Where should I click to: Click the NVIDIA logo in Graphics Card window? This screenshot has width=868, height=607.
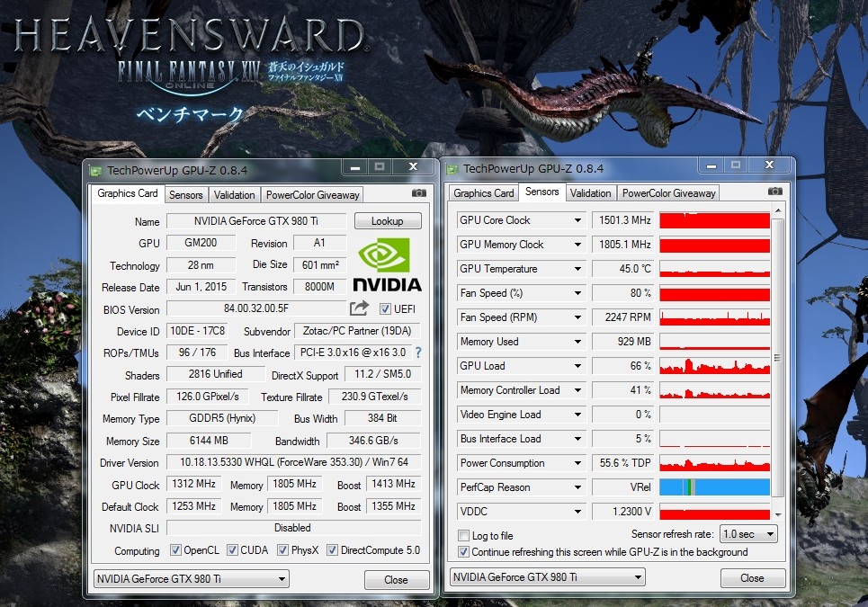[387, 264]
